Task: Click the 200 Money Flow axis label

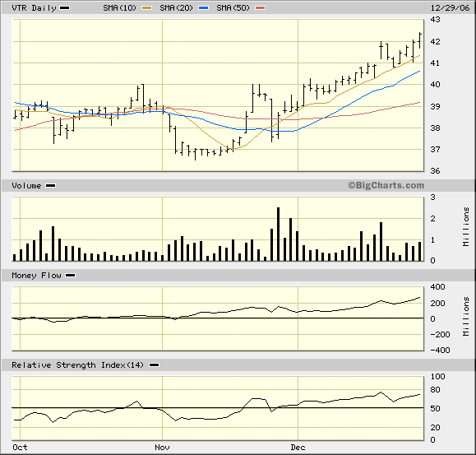Action: (x=437, y=303)
